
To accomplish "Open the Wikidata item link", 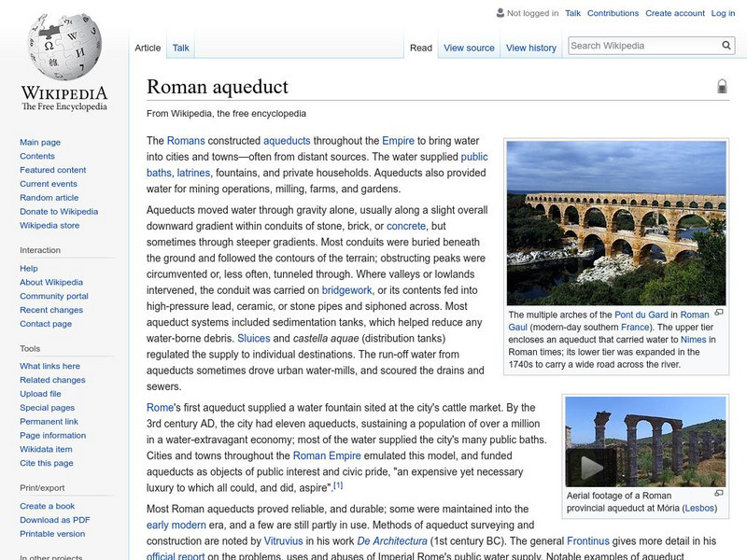I will coord(46,449).
